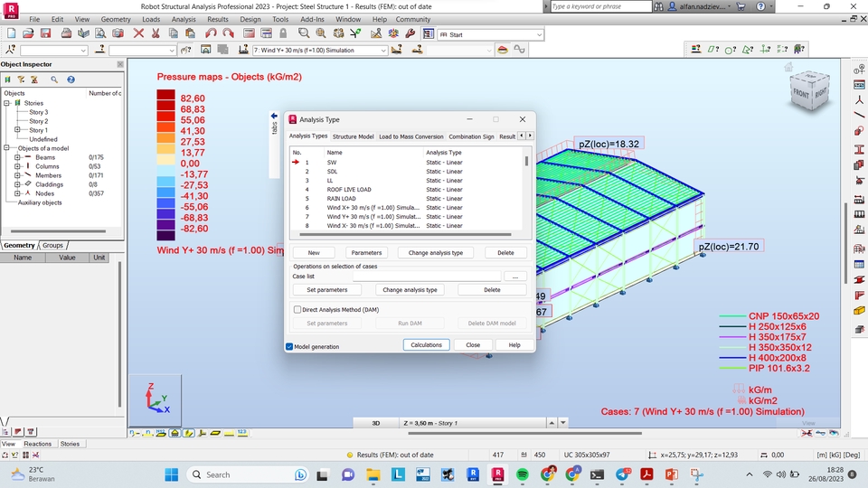Click the Parameters button
The height and width of the screenshot is (488, 868).
click(x=366, y=252)
